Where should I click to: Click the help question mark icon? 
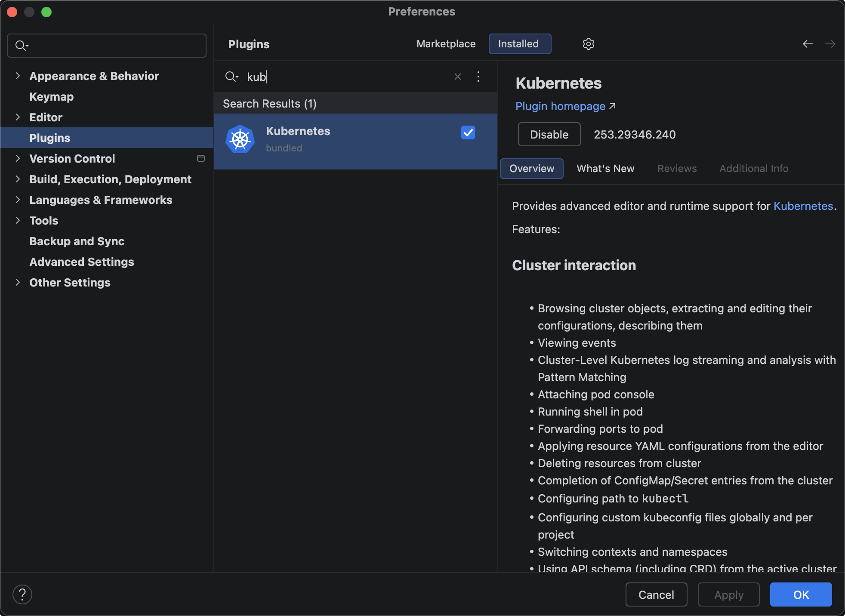(x=22, y=594)
